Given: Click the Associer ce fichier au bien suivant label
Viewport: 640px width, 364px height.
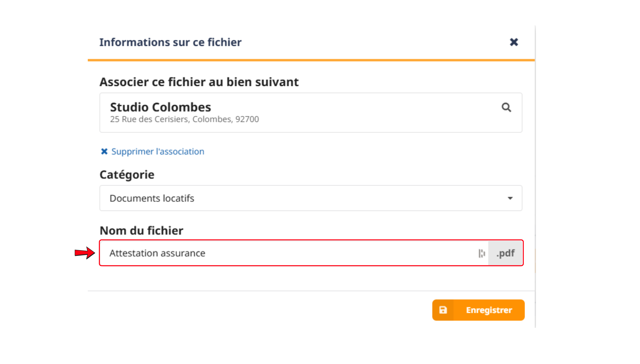Looking at the screenshot, I should (x=199, y=82).
